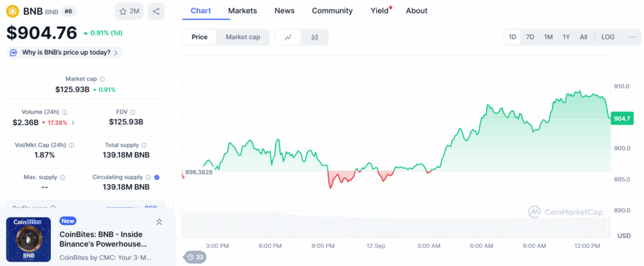Select All time range
The image size is (644, 266).
pyautogui.click(x=584, y=37)
